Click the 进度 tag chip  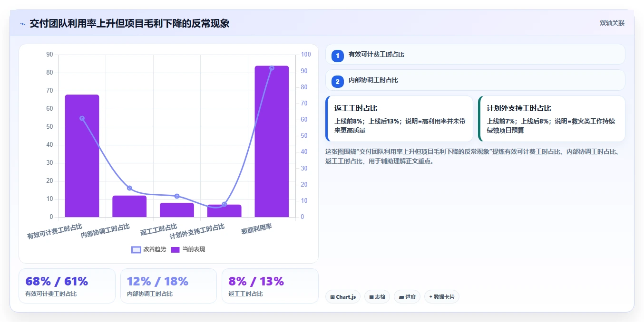[x=407, y=297]
